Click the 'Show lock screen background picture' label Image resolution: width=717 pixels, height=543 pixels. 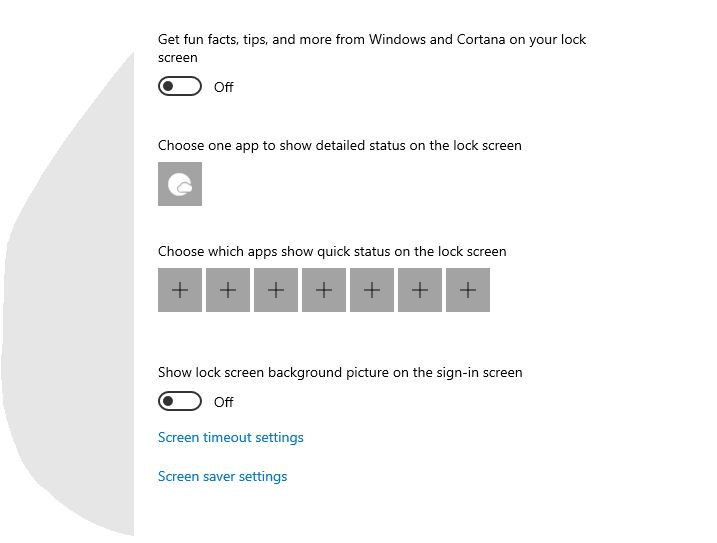click(x=340, y=373)
